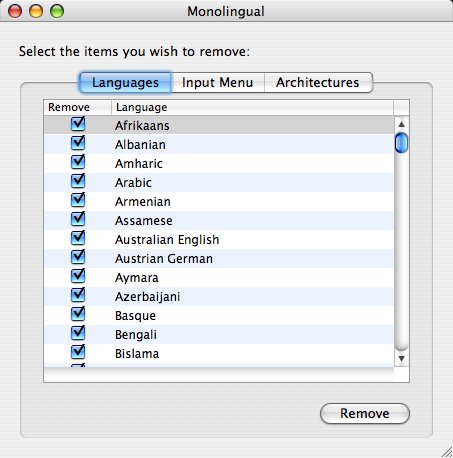Select the Armenian language row
The height and width of the screenshot is (458, 453).
click(x=219, y=201)
